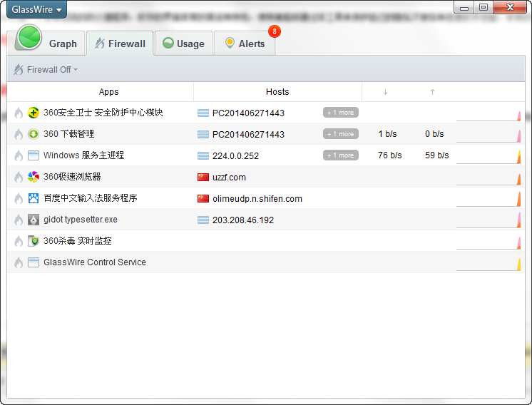Click the host olimeudp.n.shifen.com
532x405 pixels.
tap(257, 199)
